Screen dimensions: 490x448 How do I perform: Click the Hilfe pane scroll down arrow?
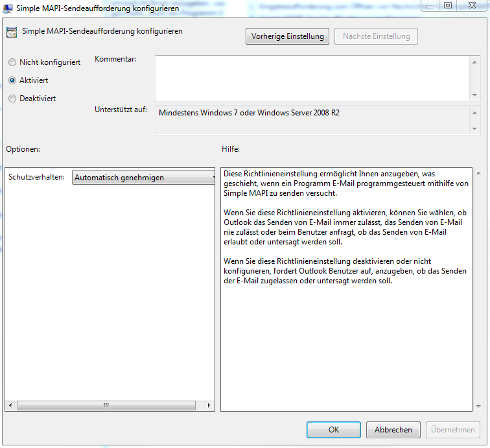click(478, 407)
